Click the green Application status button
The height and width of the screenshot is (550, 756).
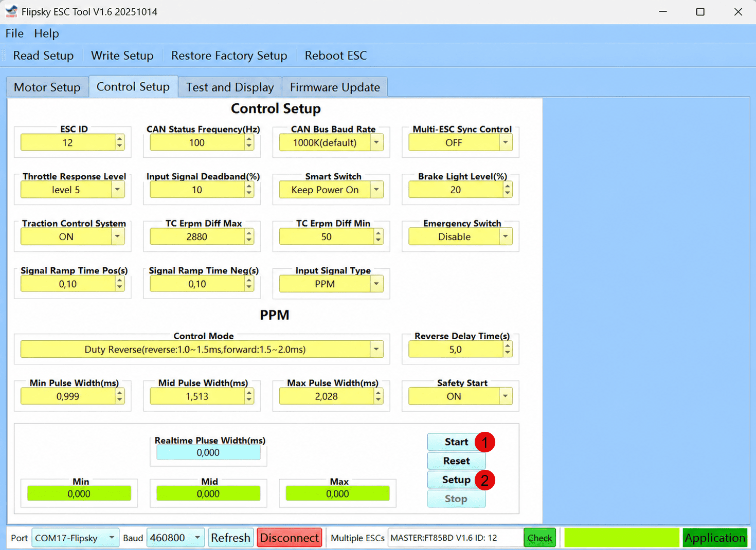(715, 538)
